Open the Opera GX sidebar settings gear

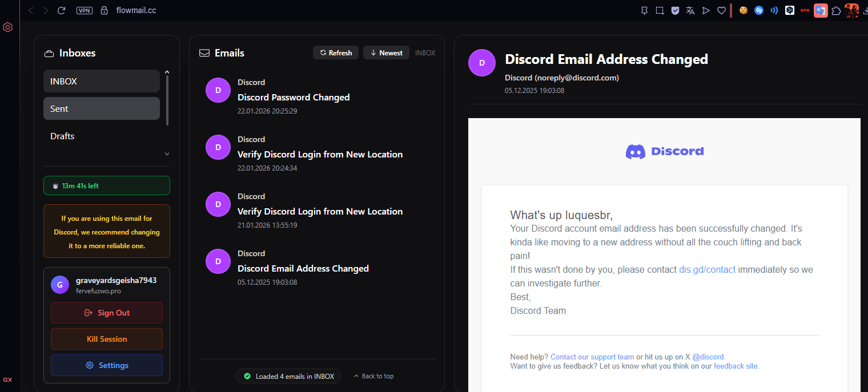(x=8, y=27)
